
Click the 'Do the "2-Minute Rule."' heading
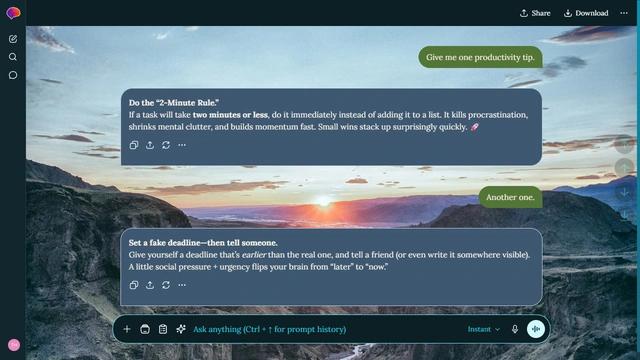[x=174, y=103]
